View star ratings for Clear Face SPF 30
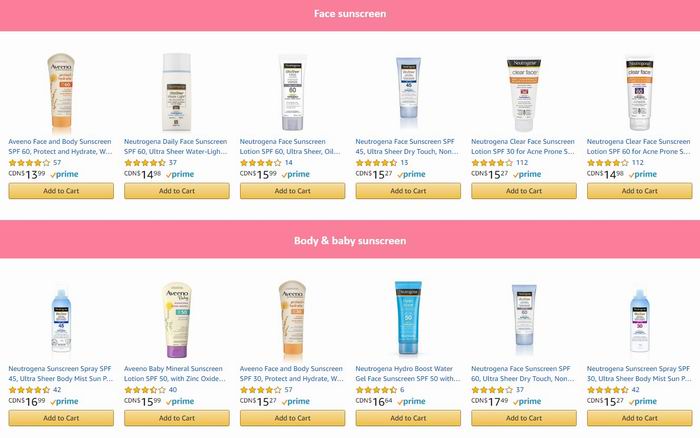700x438 pixels. coord(492,163)
